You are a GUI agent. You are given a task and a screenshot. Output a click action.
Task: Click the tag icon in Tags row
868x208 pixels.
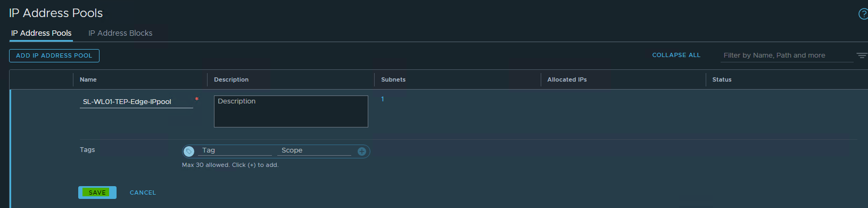pos(189,151)
